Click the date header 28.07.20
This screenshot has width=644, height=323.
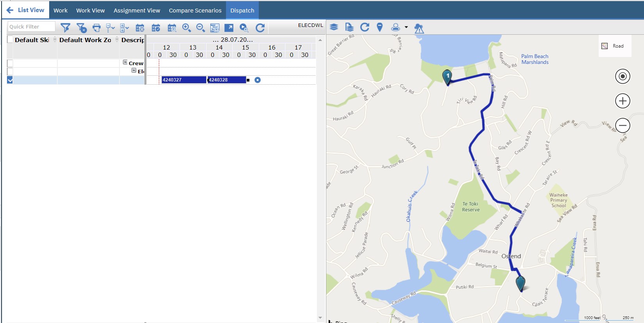(233, 40)
